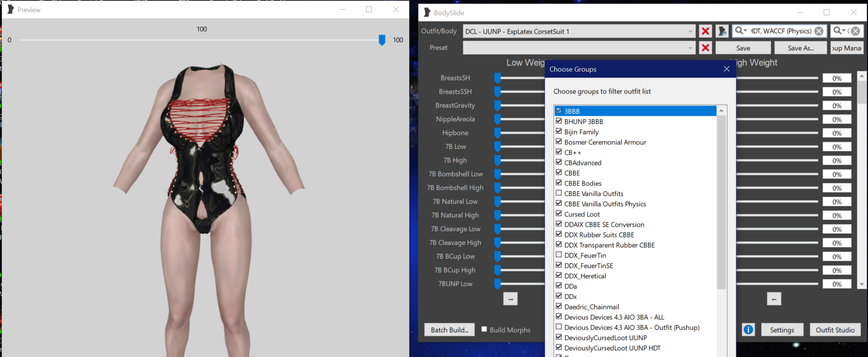
Task: Open group filter magnifier search icon
Action: coord(741,31)
